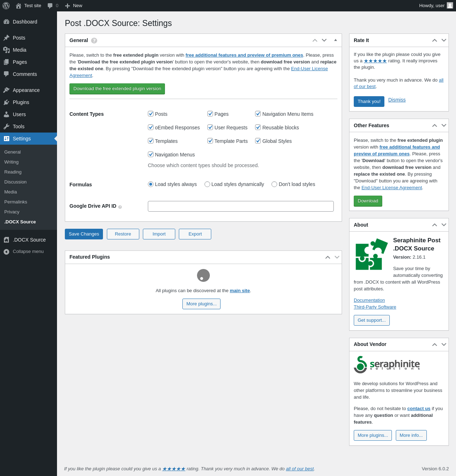Open the Appearance menu
Screen dimensions: 456x476
(28, 90)
